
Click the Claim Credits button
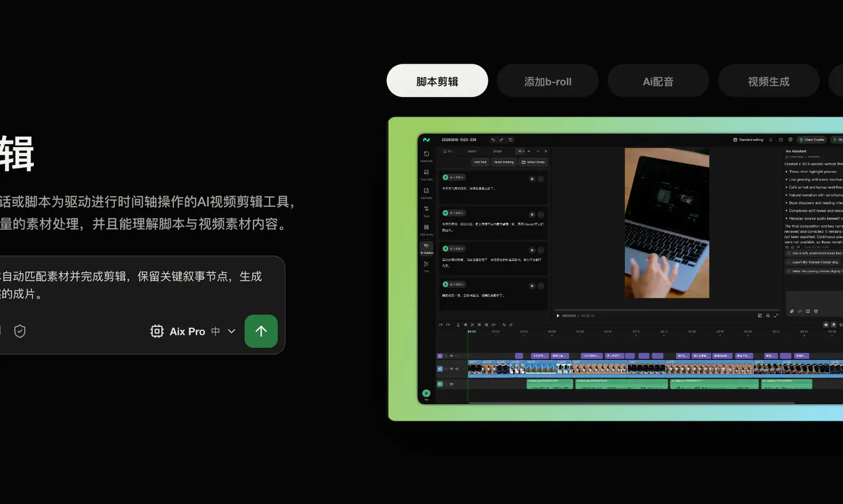[812, 140]
